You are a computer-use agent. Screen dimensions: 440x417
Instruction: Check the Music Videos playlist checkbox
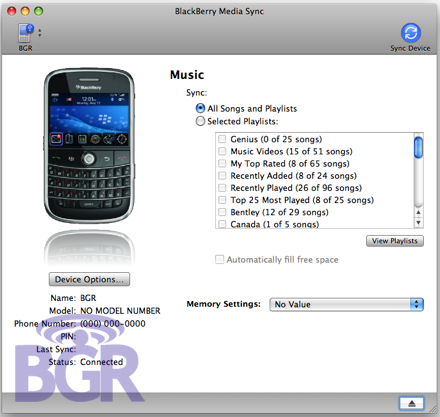(222, 151)
